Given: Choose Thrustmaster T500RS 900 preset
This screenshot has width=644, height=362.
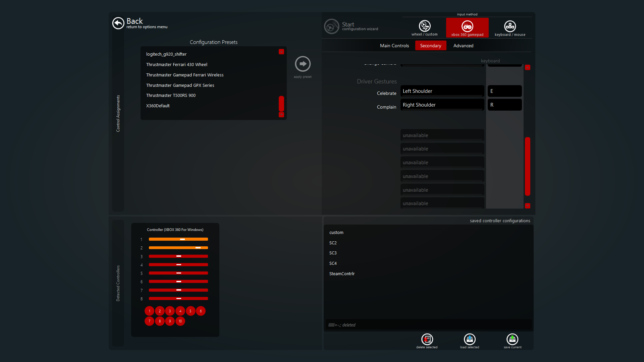Looking at the screenshot, I should (171, 95).
